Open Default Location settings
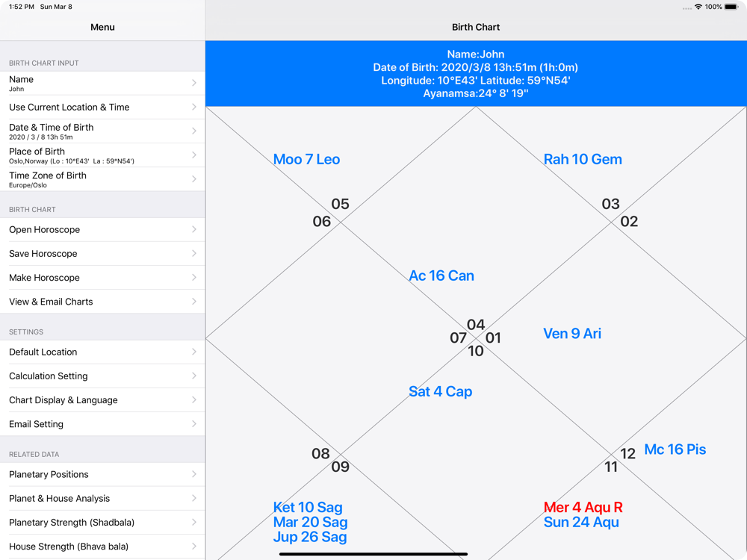The height and width of the screenshot is (560, 747). (102, 352)
